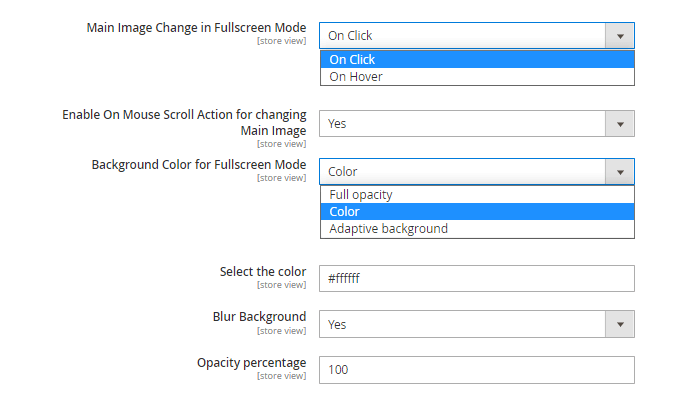Focus the Opacity percentage field

click(x=477, y=370)
